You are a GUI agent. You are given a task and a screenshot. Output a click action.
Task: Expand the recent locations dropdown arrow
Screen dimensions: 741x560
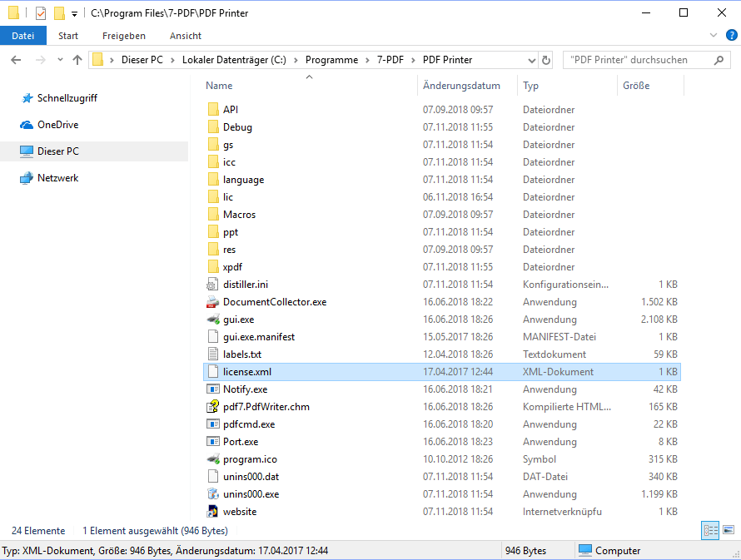coord(58,59)
